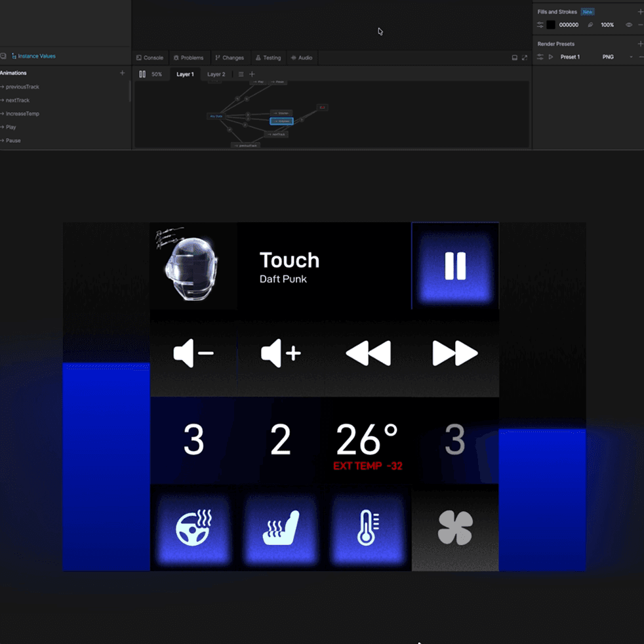
Task: Toggle the fill visibility eye icon
Action: [x=628, y=25]
